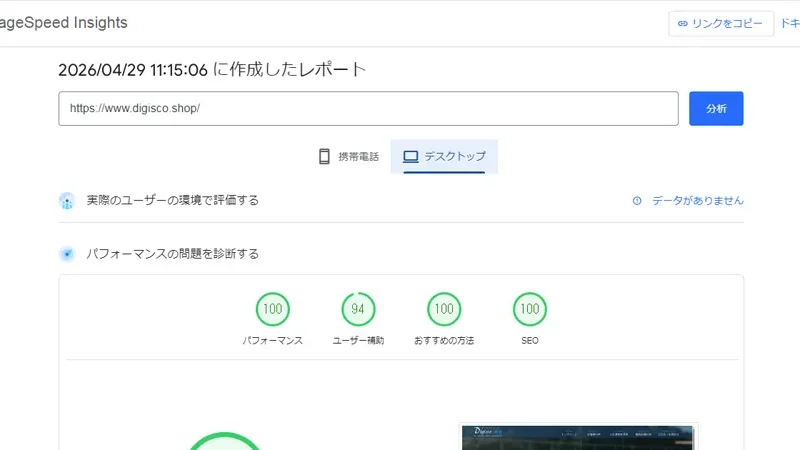Click the laptop icon in desktop tab

point(411,157)
